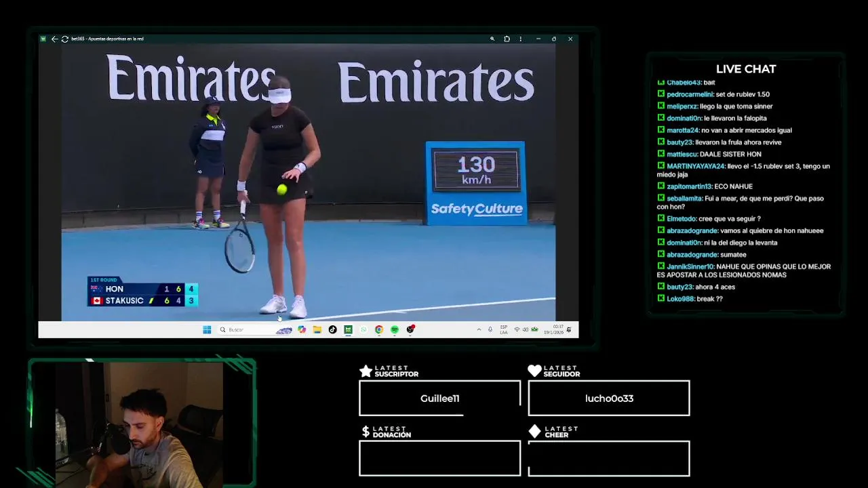Click the 'sumatee' chat message
Viewport: 868px width, 488px height.
[733, 254]
